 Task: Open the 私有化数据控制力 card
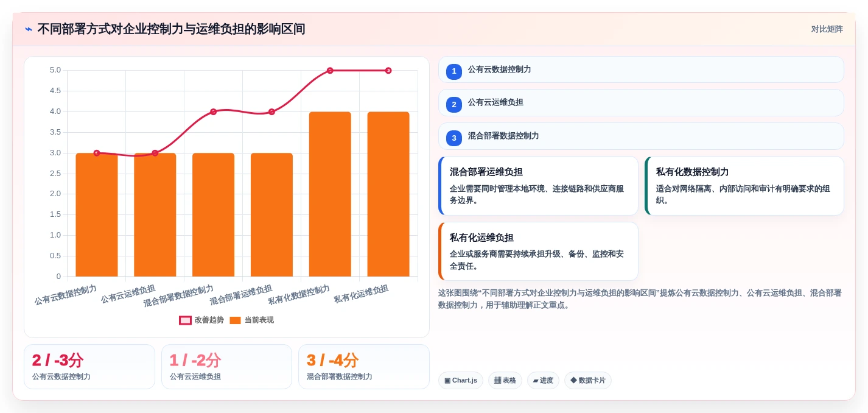pyautogui.click(x=744, y=186)
